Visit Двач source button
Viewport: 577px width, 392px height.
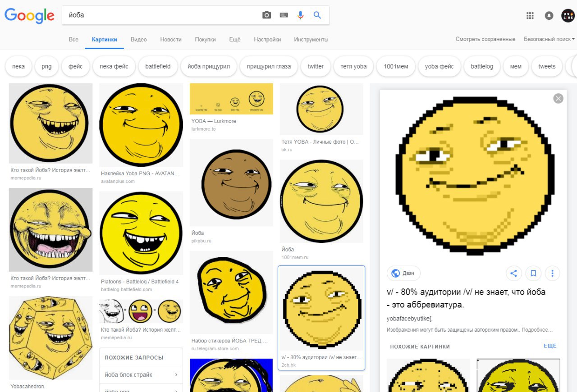pos(403,273)
